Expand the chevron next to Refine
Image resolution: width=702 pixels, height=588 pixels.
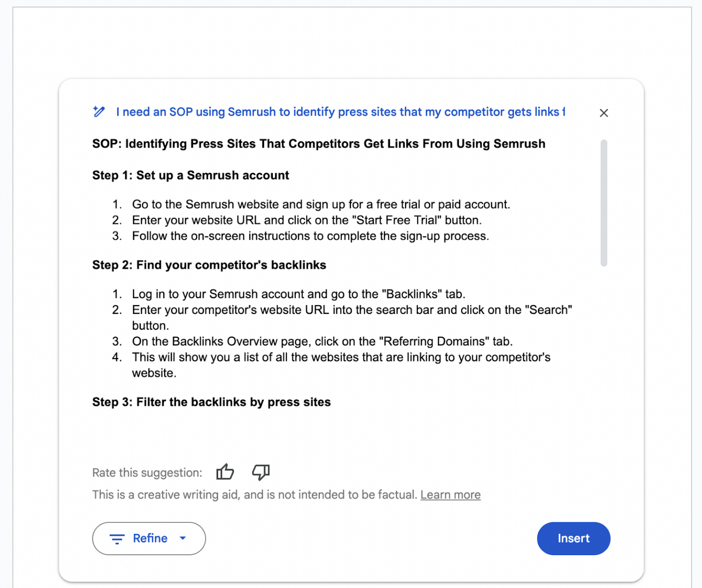(x=183, y=539)
